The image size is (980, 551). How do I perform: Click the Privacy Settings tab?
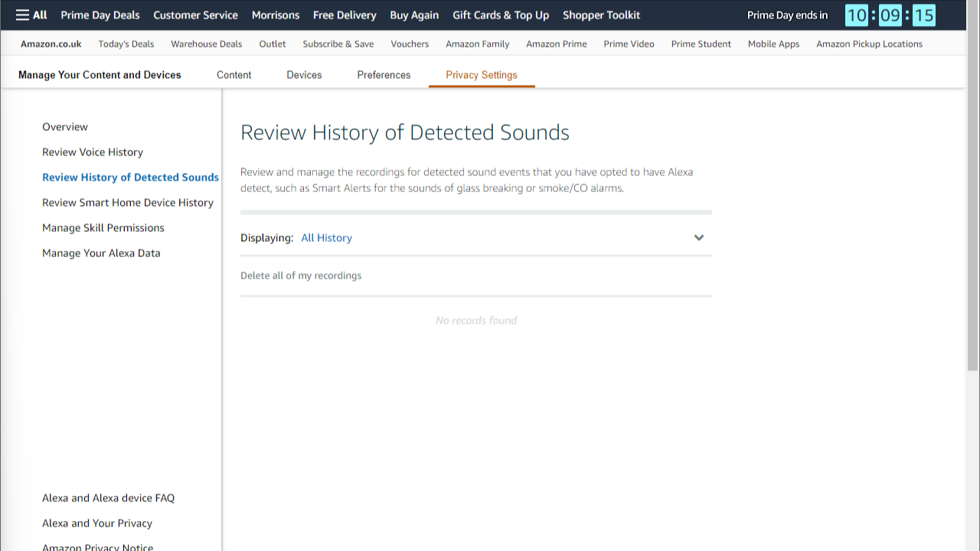click(x=482, y=75)
